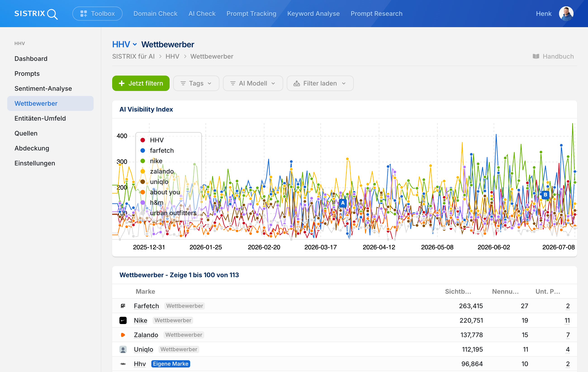Select Prompts in the sidebar
This screenshot has height=372, width=588.
point(27,74)
